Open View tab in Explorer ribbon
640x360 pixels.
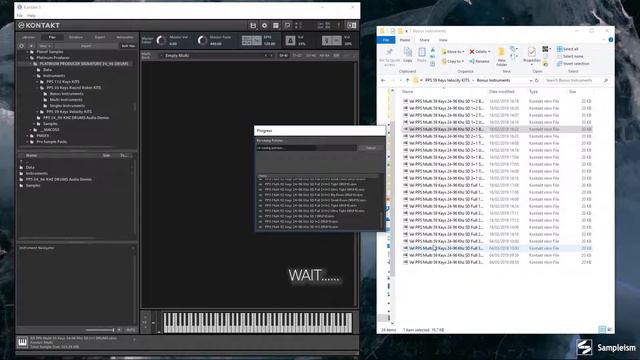(x=443, y=40)
